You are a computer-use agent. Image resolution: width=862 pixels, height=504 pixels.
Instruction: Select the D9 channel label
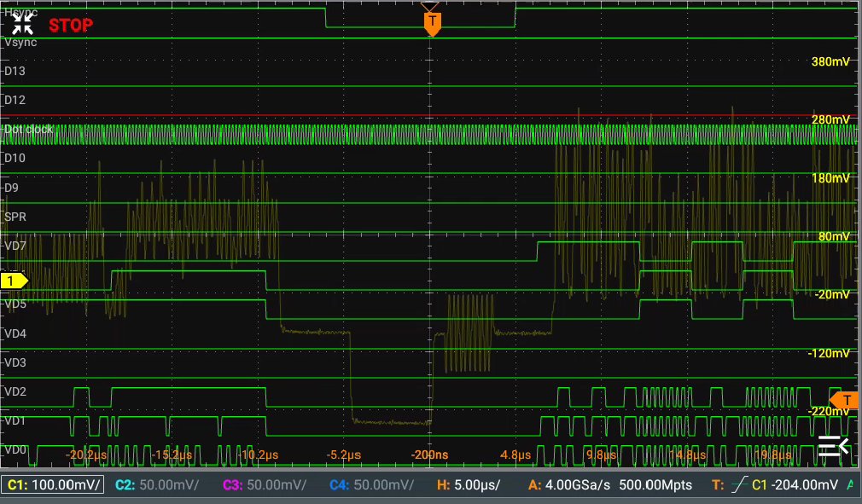(12, 188)
